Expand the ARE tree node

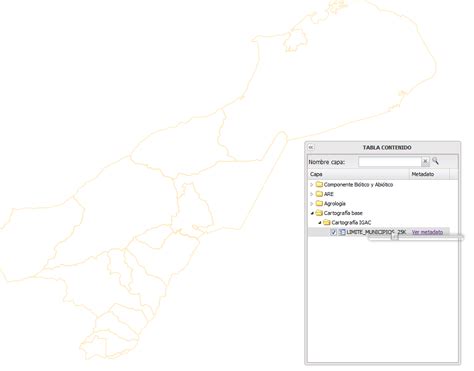(x=312, y=194)
